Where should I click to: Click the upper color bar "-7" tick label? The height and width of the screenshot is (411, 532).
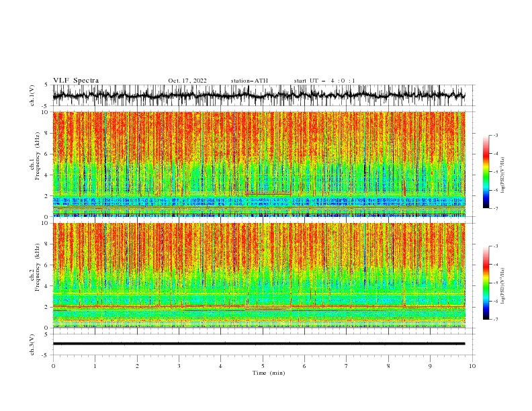(496, 208)
